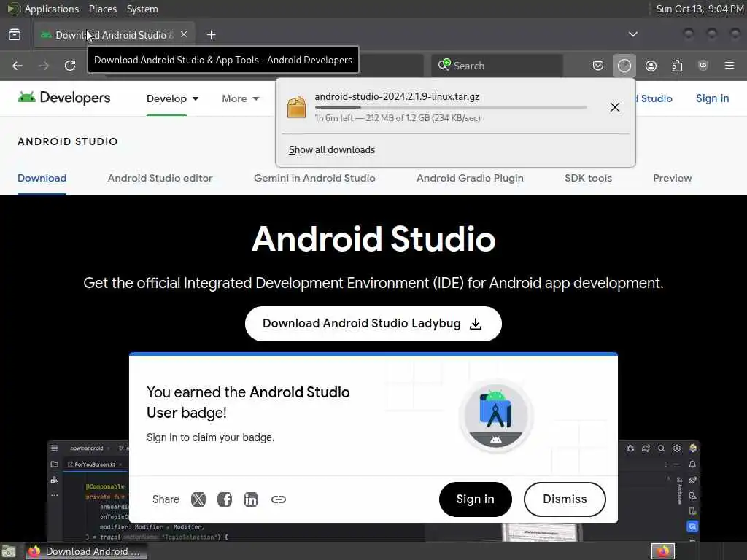Click the search magnifier in IDE screenshot

click(x=661, y=448)
